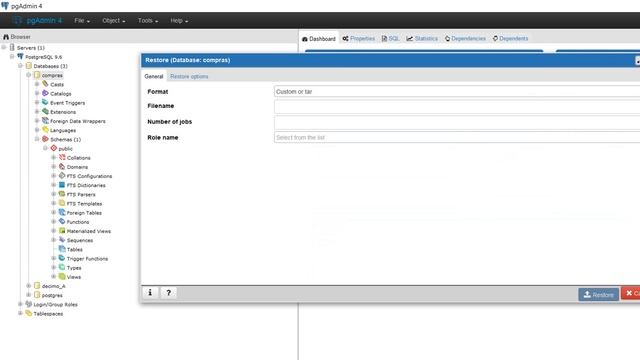640x360 pixels.
Task: Open the Format dropdown
Action: point(457,91)
